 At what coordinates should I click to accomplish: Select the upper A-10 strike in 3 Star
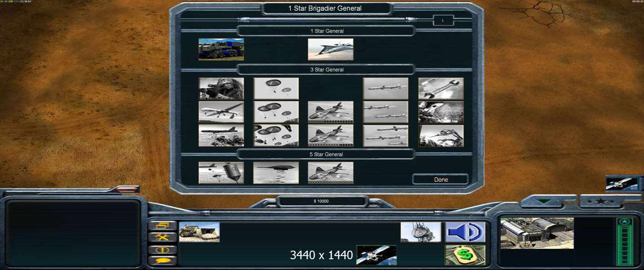coord(330,112)
